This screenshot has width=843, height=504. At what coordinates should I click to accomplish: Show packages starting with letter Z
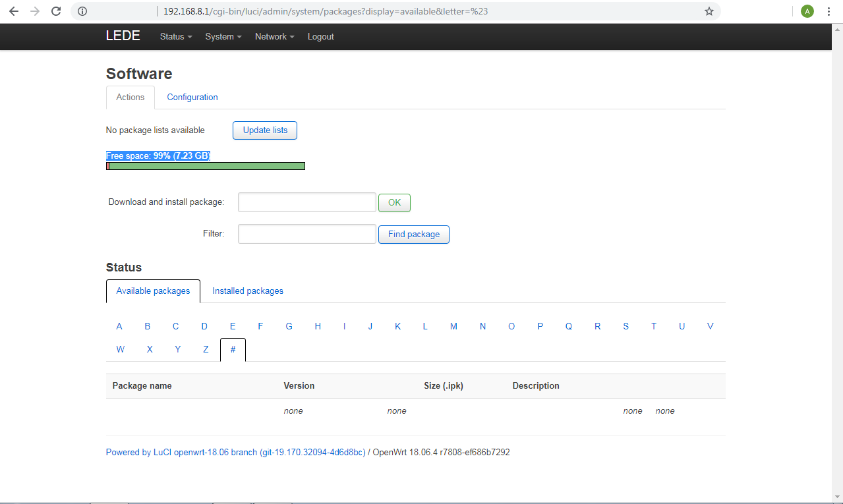coord(206,350)
